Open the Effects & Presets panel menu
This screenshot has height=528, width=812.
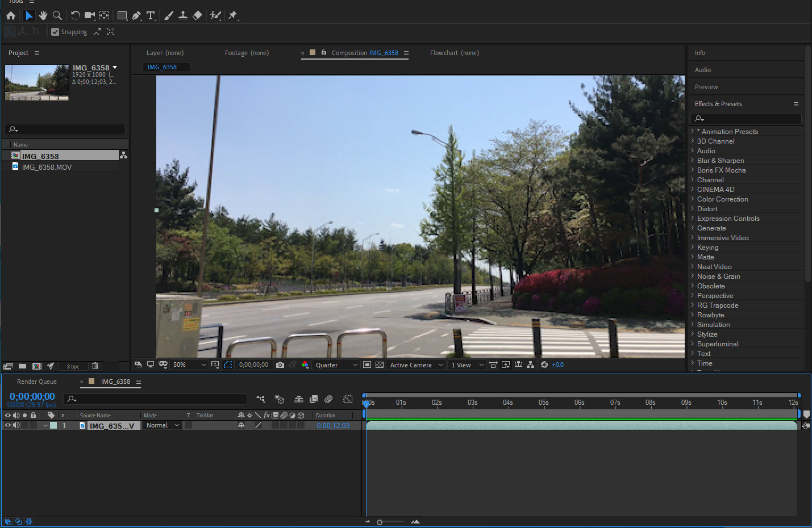coord(796,104)
